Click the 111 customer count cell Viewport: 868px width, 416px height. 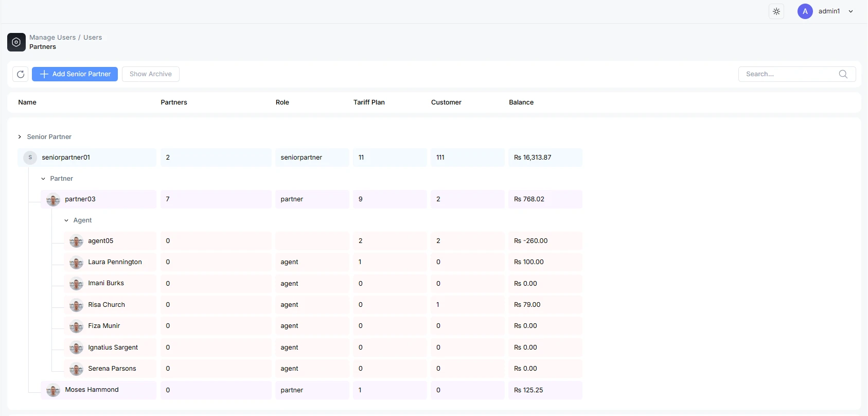468,158
